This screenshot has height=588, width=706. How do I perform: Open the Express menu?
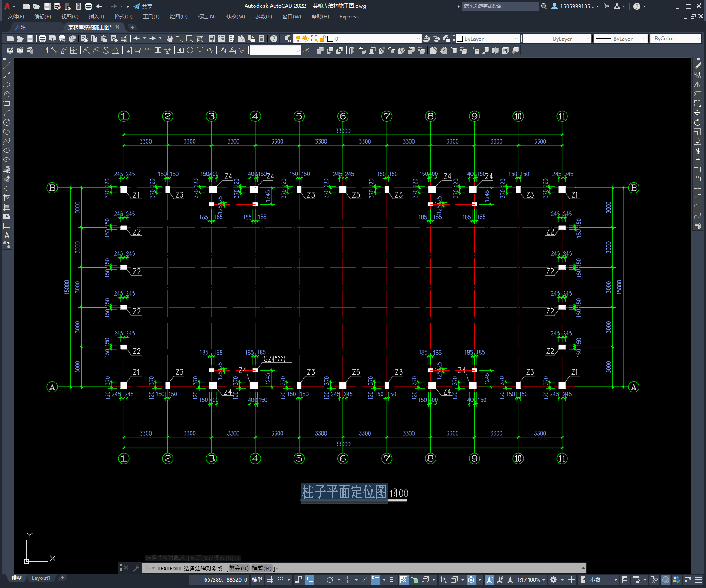[349, 17]
